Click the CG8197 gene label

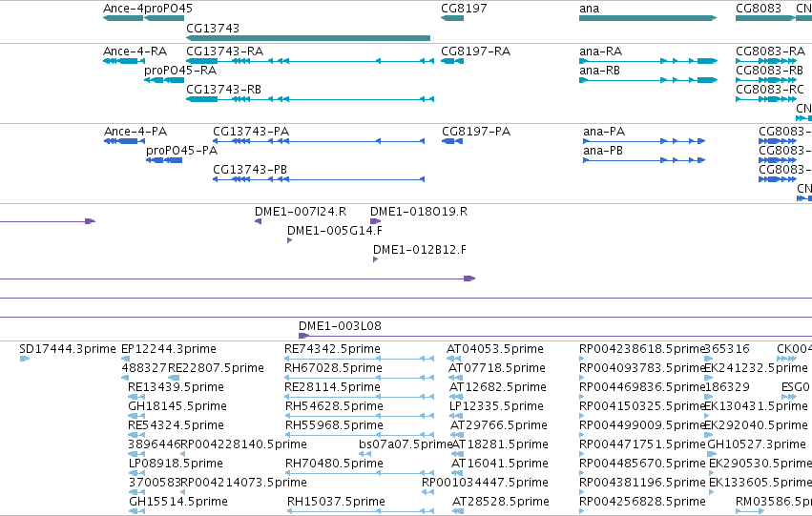click(464, 9)
